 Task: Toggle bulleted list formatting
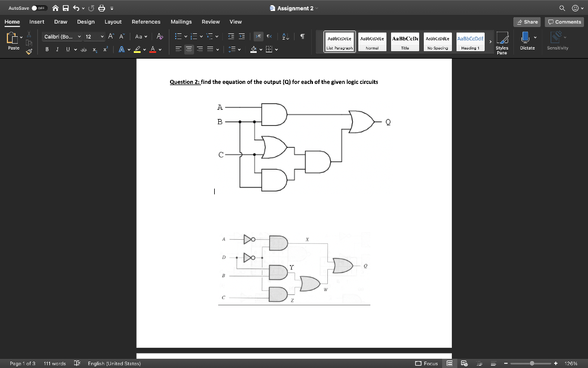[x=179, y=37]
